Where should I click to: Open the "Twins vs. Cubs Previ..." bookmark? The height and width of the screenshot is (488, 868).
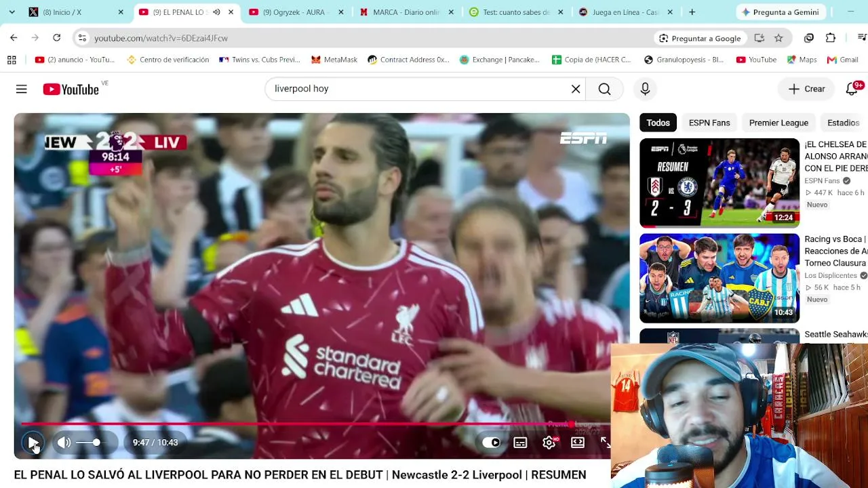pos(260,60)
